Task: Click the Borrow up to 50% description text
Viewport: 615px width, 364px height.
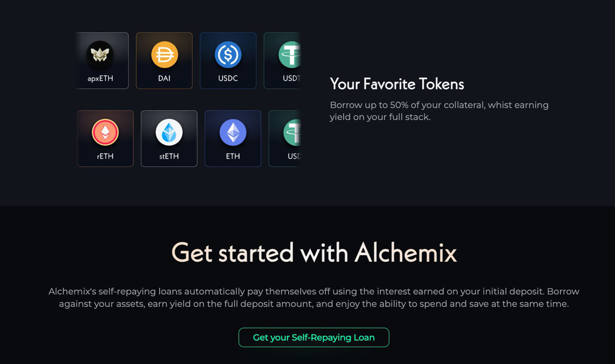Action: 439,111
